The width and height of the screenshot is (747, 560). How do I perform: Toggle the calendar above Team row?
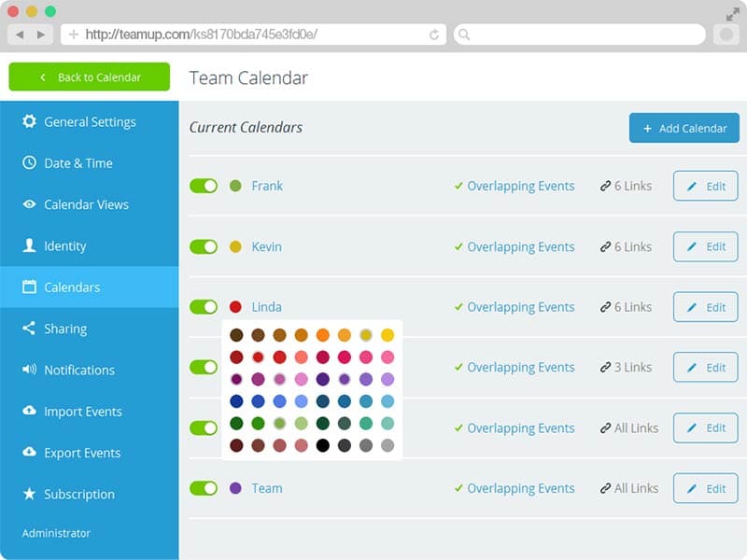click(x=204, y=427)
